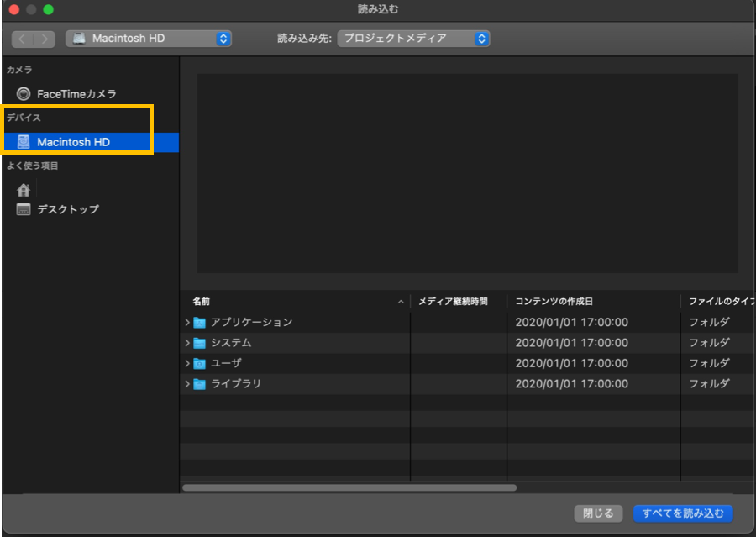Go back with the left arrow button
This screenshot has width=756, height=537.
(x=22, y=39)
